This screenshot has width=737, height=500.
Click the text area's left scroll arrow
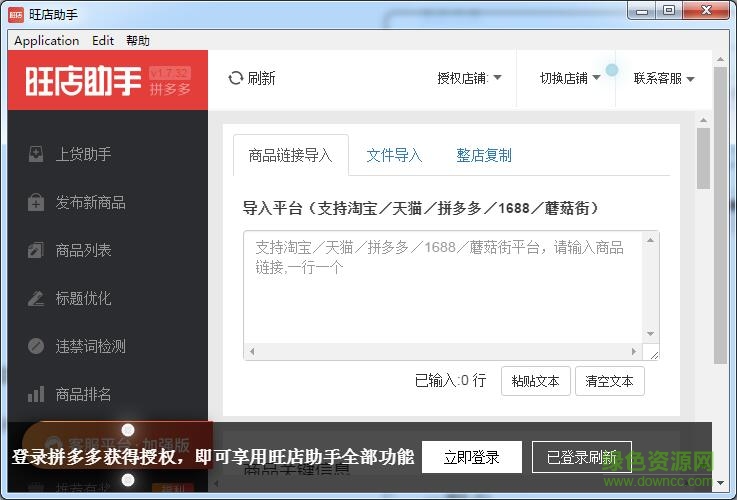pos(252,352)
